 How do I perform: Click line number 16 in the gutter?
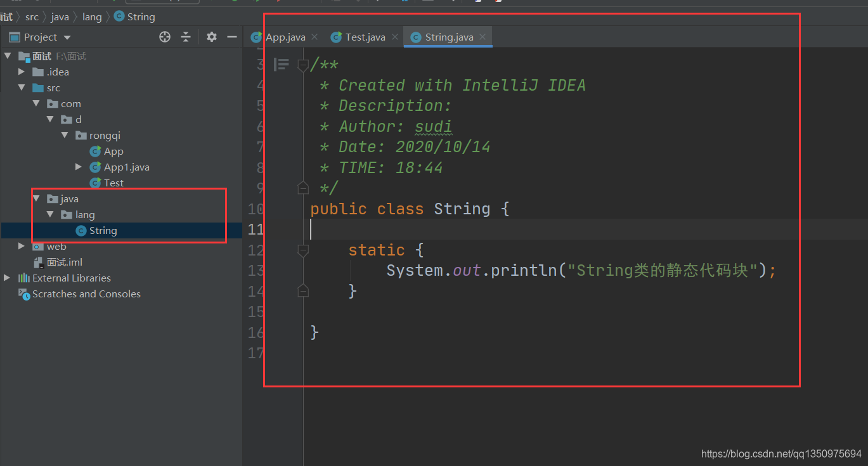pyautogui.click(x=256, y=332)
